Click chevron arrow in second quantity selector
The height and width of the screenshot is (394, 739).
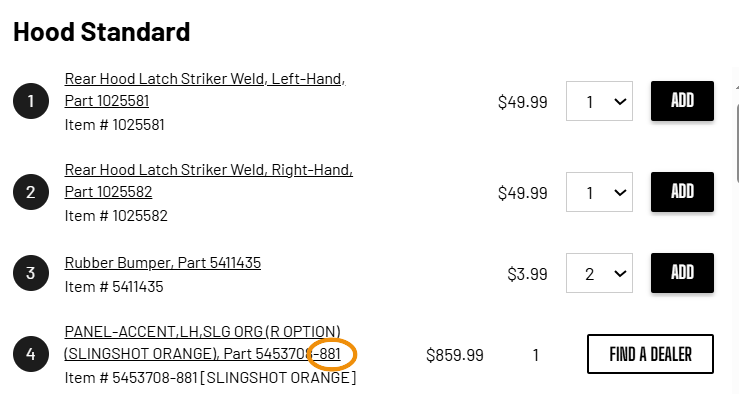[x=620, y=192]
